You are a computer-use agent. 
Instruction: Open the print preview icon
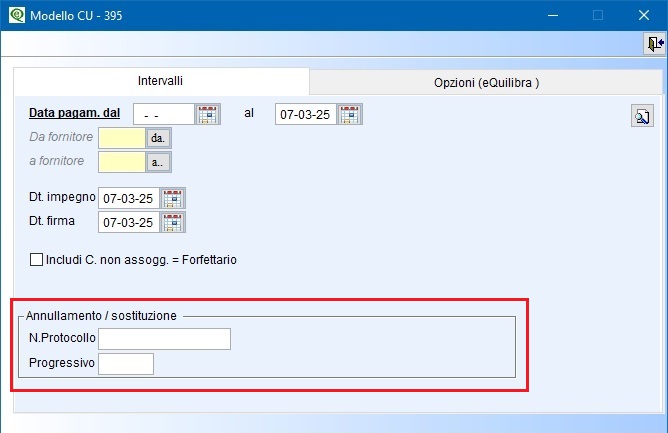(642, 116)
